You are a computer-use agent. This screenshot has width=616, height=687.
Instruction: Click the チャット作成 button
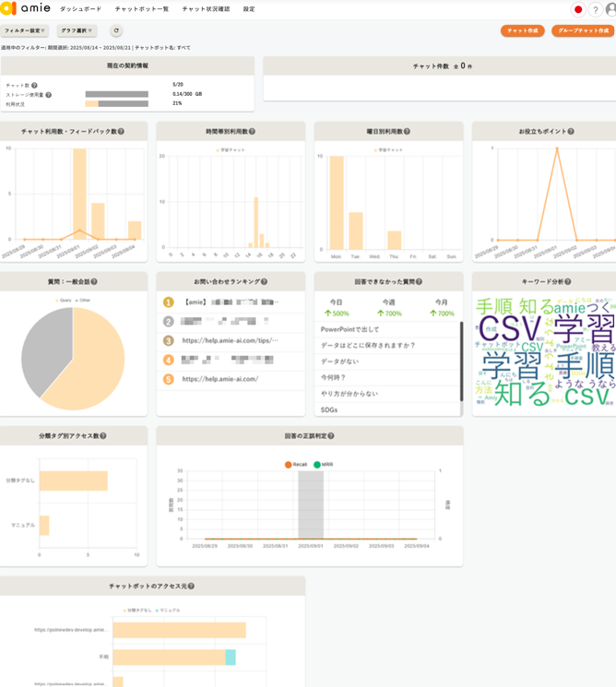523,31
